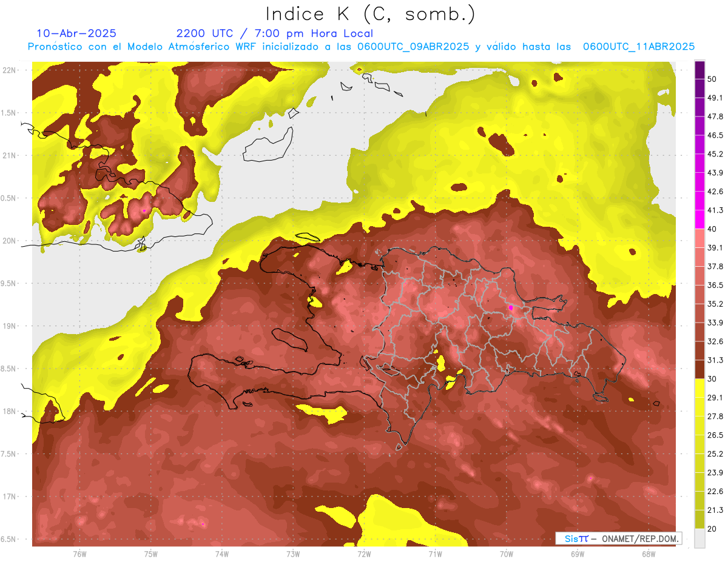Click the '22N' latitude label
The width and height of the screenshot is (728, 562).
[10, 70]
